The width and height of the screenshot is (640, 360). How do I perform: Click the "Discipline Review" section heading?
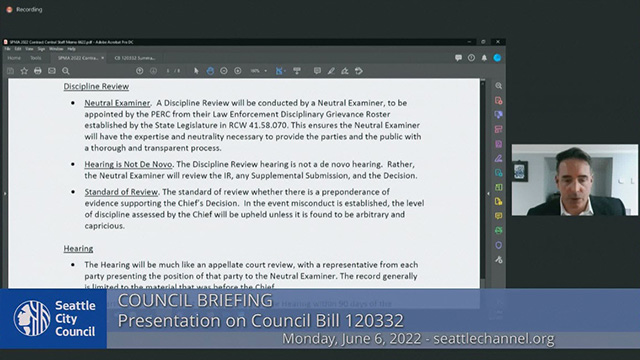point(96,87)
